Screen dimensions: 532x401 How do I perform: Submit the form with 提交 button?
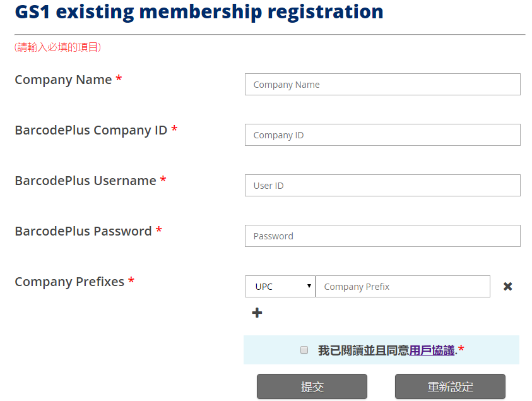click(312, 386)
